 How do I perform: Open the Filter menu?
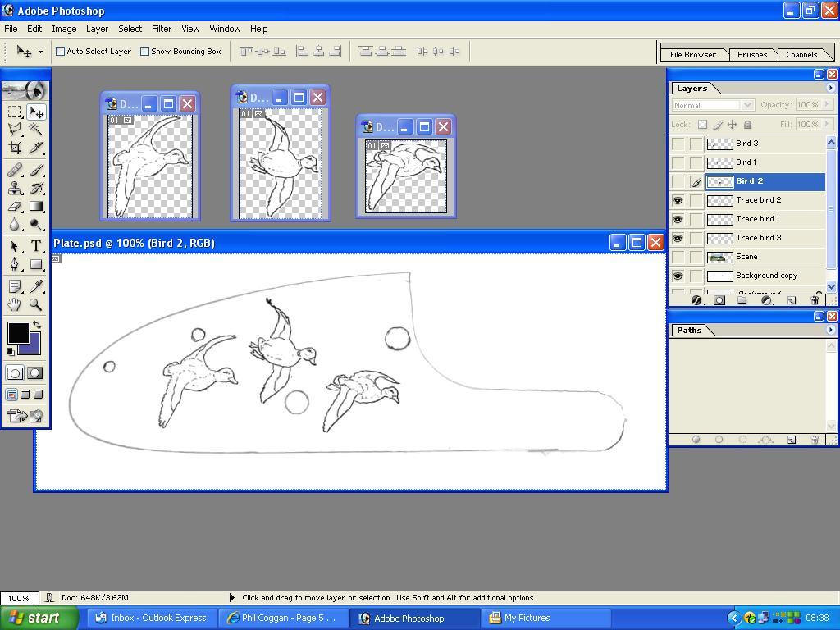[162, 29]
